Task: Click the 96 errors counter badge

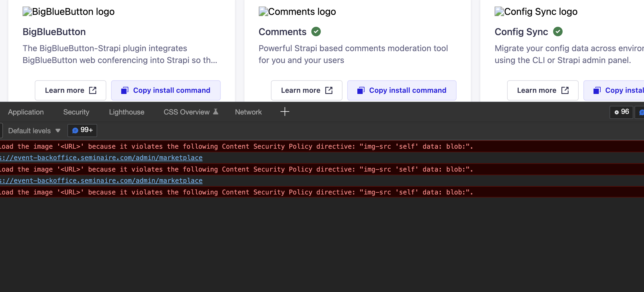Action: point(621,112)
